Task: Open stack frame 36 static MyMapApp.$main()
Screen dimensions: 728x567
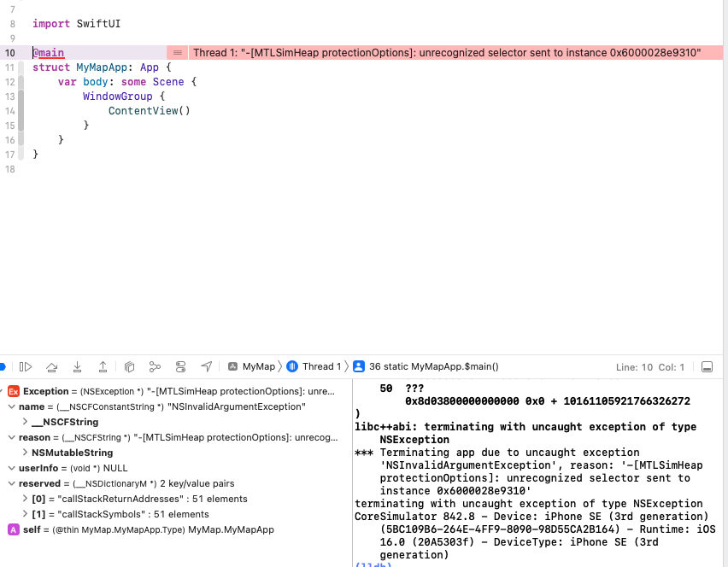Action: [426, 366]
